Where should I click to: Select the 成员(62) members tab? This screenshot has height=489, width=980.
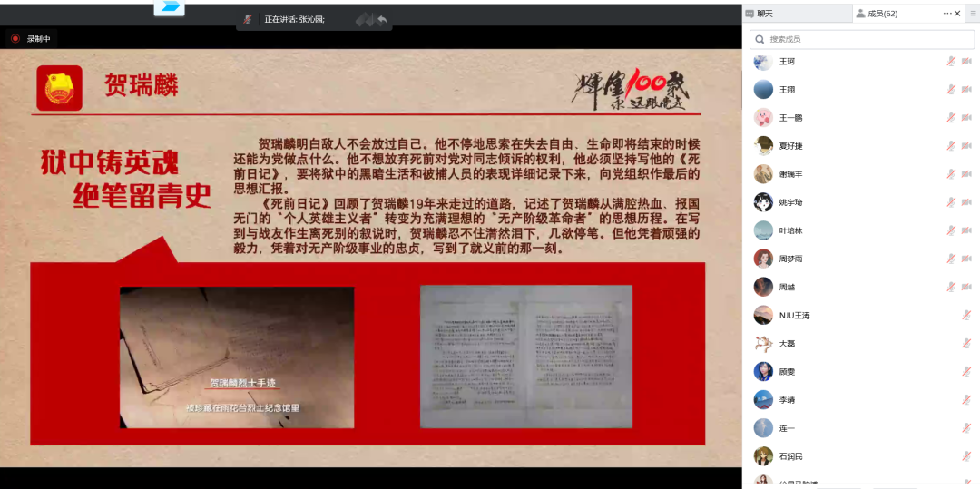click(x=882, y=14)
